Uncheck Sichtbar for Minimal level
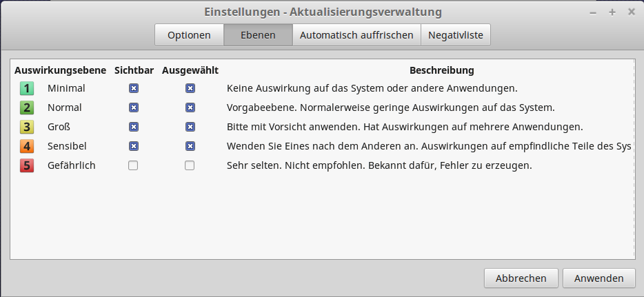The width and height of the screenshot is (644, 297). pyautogui.click(x=134, y=88)
